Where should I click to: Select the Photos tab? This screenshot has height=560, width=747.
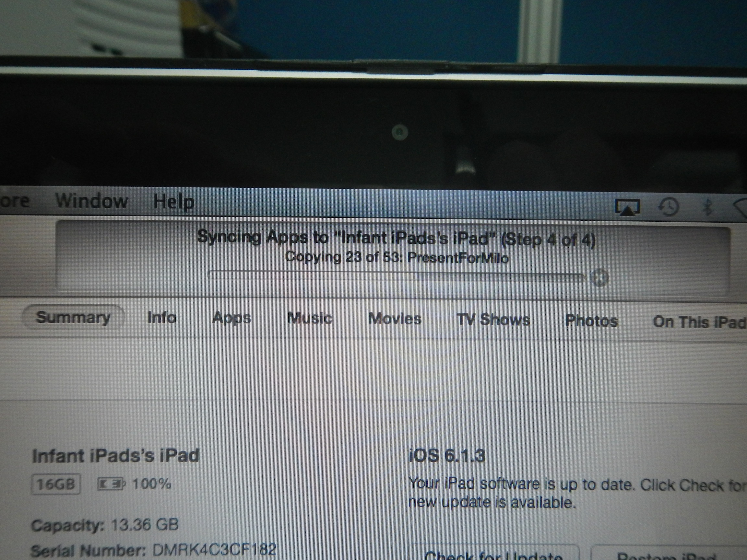[x=591, y=321]
